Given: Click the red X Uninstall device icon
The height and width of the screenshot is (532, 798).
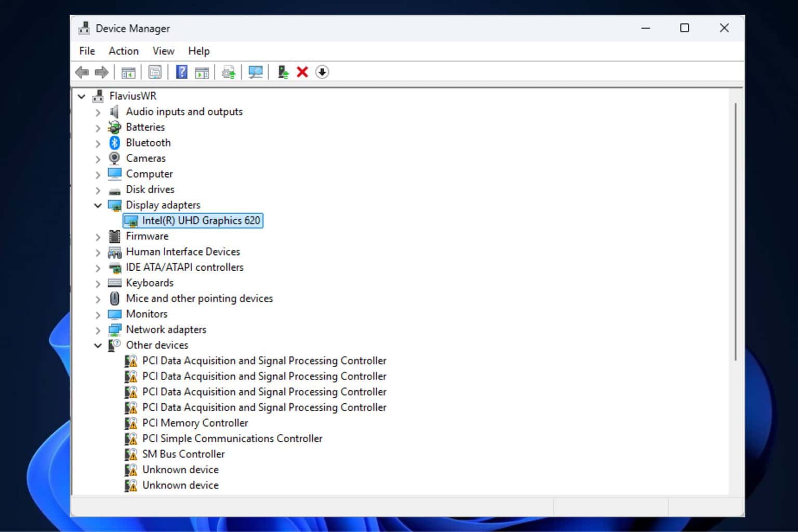Looking at the screenshot, I should coord(302,72).
